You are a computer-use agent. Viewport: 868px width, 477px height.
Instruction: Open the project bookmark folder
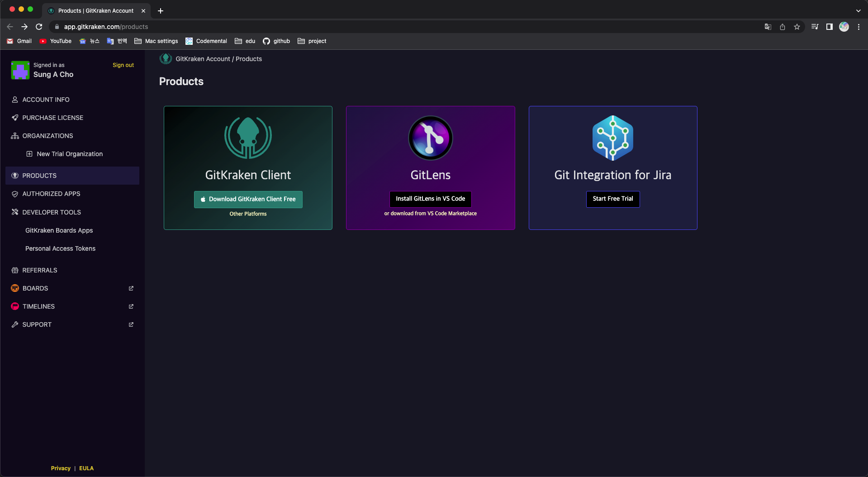pos(312,41)
